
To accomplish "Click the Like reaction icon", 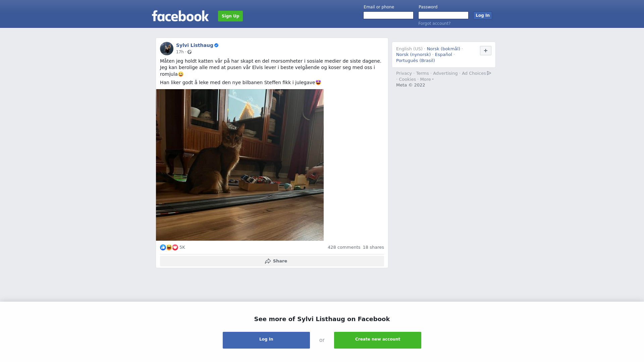I will 163,247.
